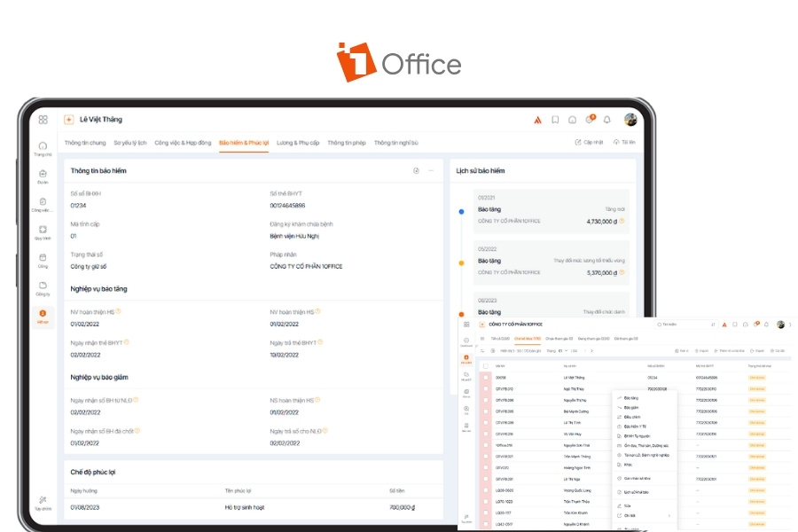Click the Tải lên button
This screenshot has width=798, height=532.
click(624, 143)
